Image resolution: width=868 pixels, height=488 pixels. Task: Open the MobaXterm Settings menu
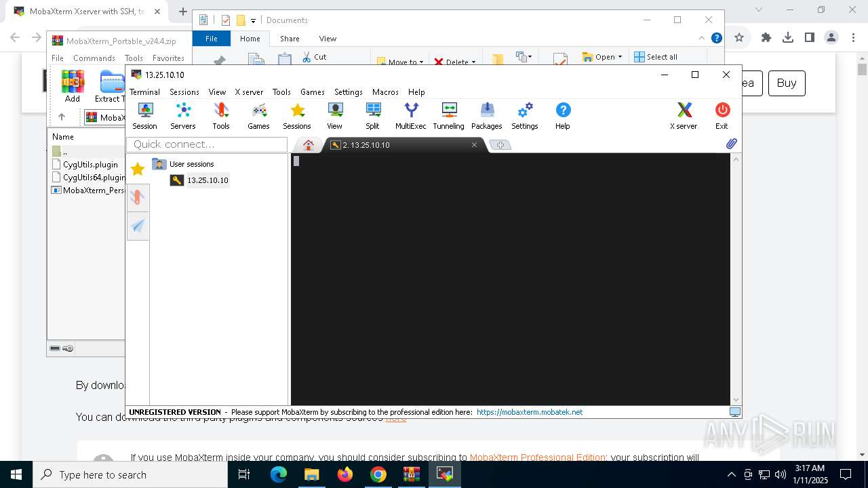(x=349, y=92)
